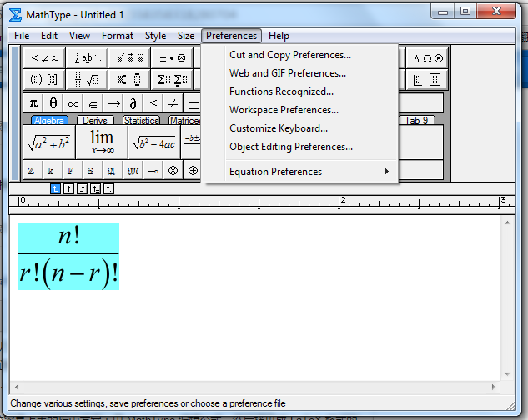Open the relational symbols palette (≤ ≠ ≈)
This screenshot has width=528, height=420.
(x=45, y=58)
